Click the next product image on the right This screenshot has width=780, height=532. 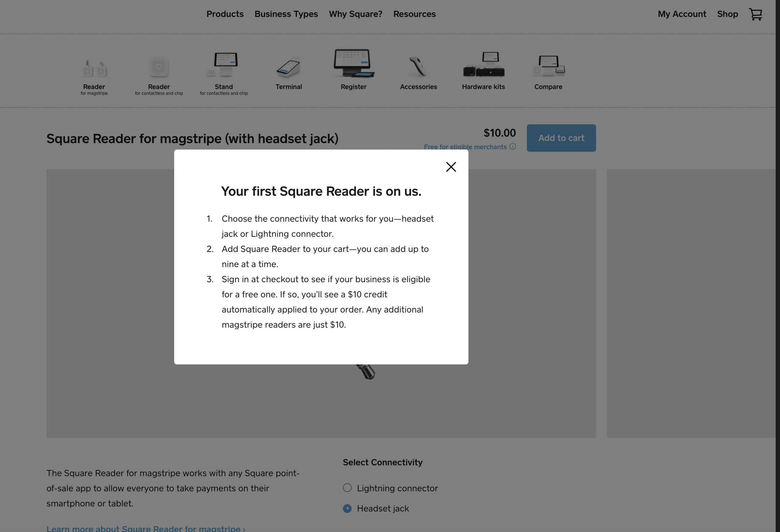[691, 303]
